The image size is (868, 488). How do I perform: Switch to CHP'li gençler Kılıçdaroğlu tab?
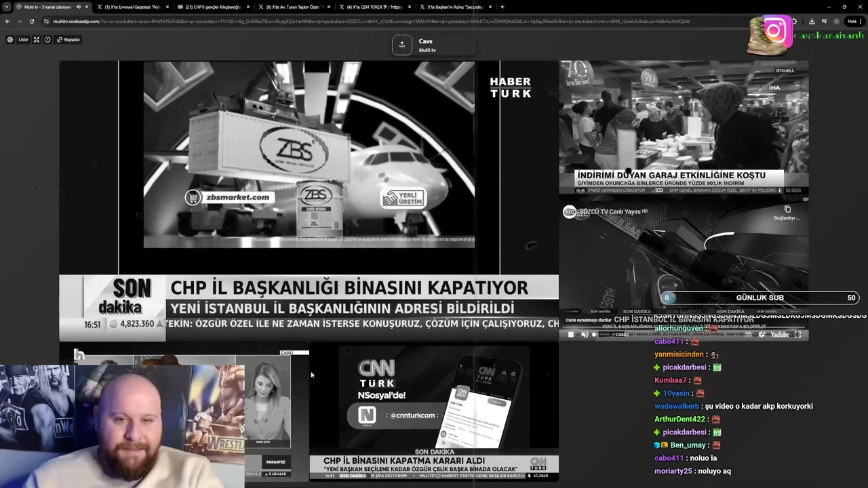click(x=213, y=7)
